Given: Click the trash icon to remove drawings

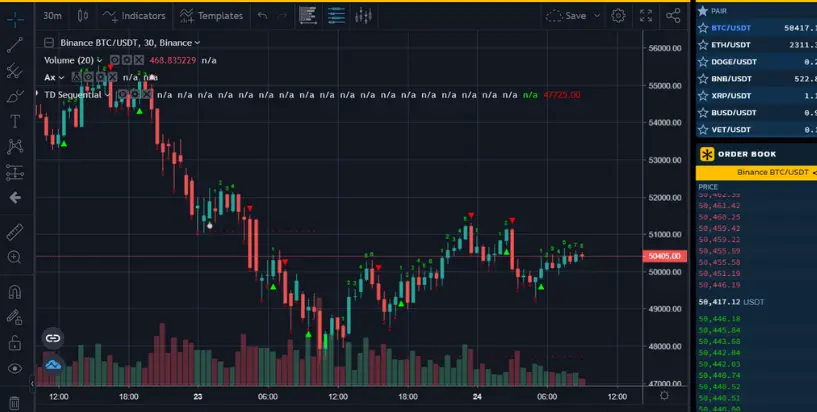Looking at the screenshot, I should point(15,403).
